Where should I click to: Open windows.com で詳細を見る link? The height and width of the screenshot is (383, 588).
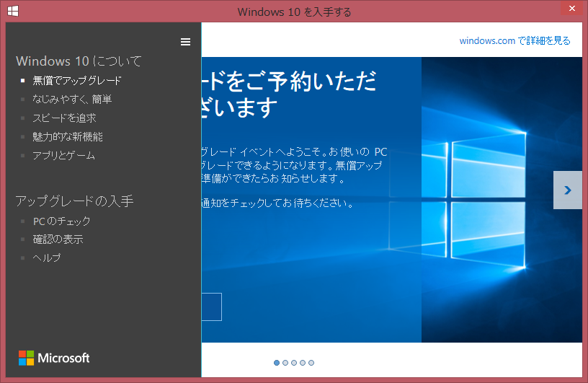(515, 40)
